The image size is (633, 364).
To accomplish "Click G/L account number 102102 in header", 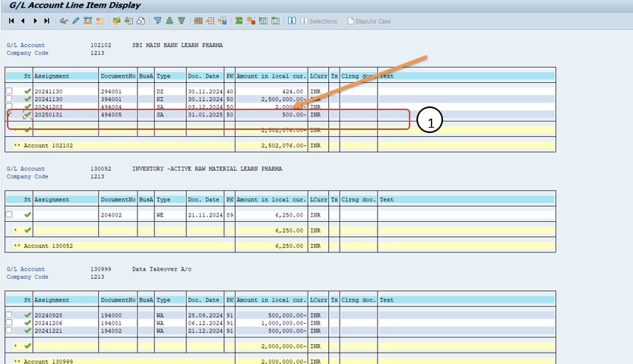I will click(x=100, y=45).
